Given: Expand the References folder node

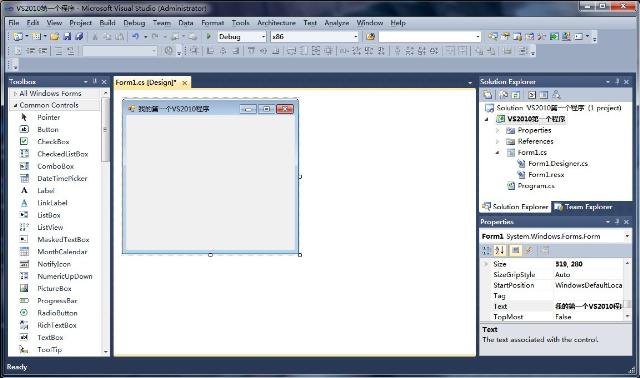Looking at the screenshot, I should [x=498, y=141].
